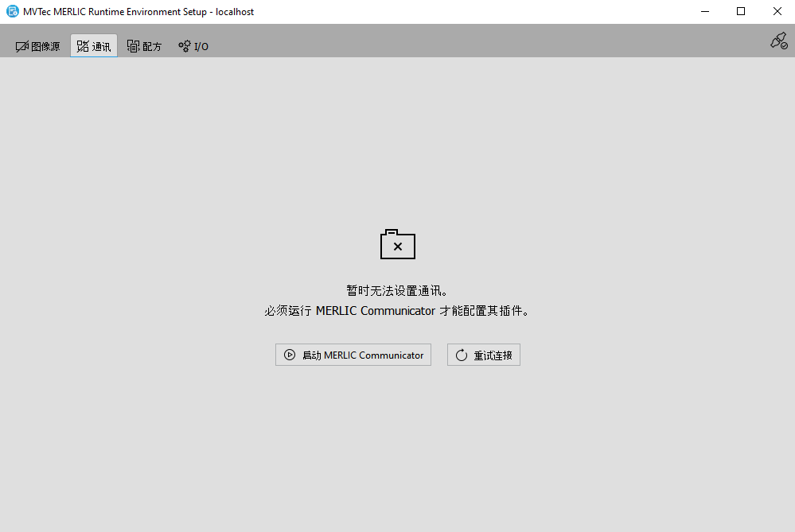795x532 pixels.
Task: Switch to the 图像源 tab label
Action: (45, 46)
